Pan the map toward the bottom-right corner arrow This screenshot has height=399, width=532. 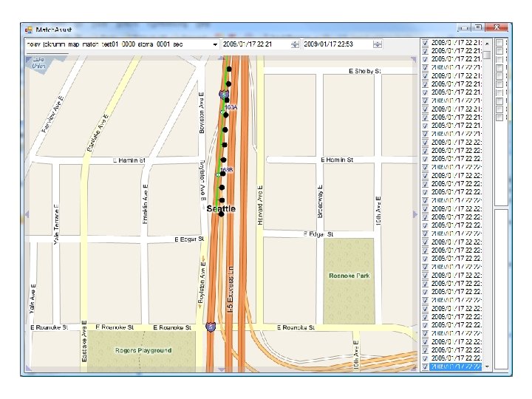[x=414, y=368]
